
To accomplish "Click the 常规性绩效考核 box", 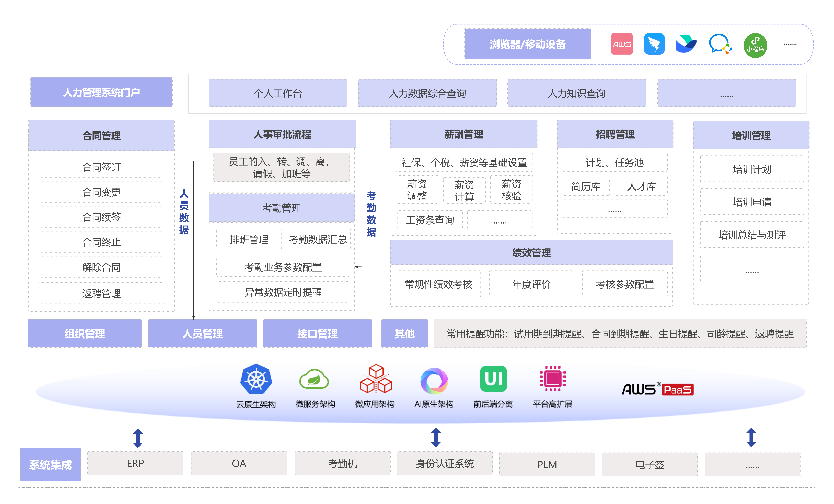I will pos(438,284).
